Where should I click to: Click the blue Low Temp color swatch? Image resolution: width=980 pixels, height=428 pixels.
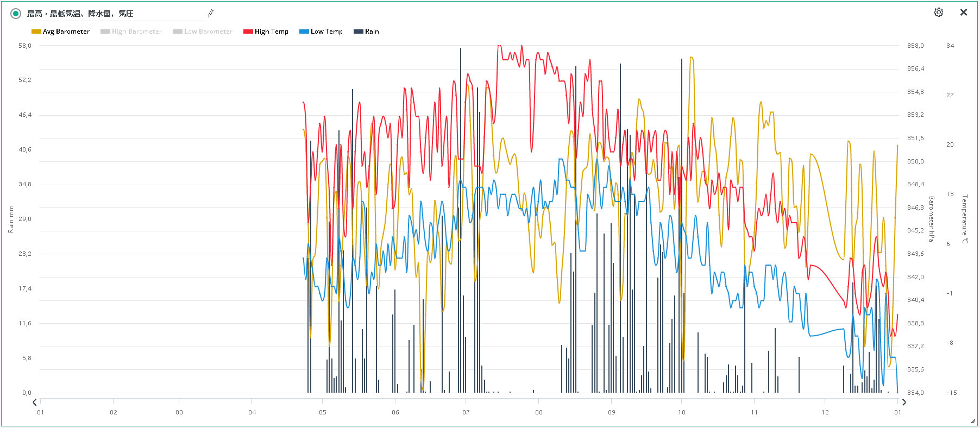[304, 32]
